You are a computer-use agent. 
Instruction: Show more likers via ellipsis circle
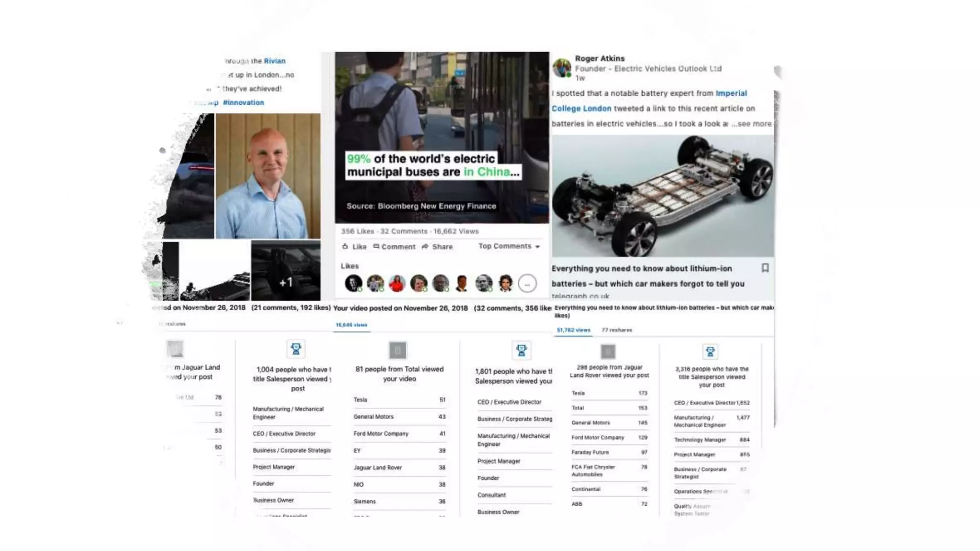coord(527,284)
